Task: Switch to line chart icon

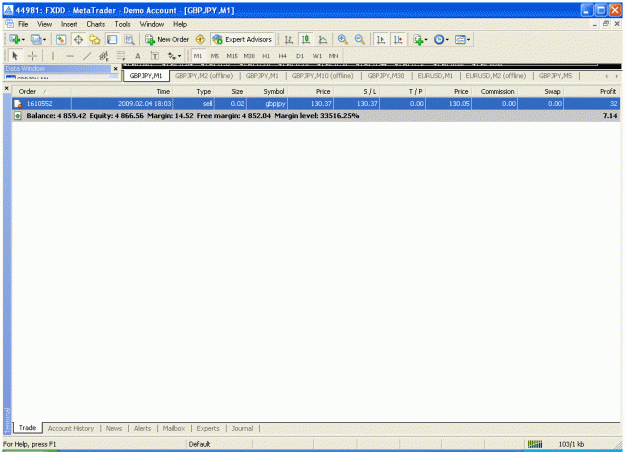Action: 322,39
